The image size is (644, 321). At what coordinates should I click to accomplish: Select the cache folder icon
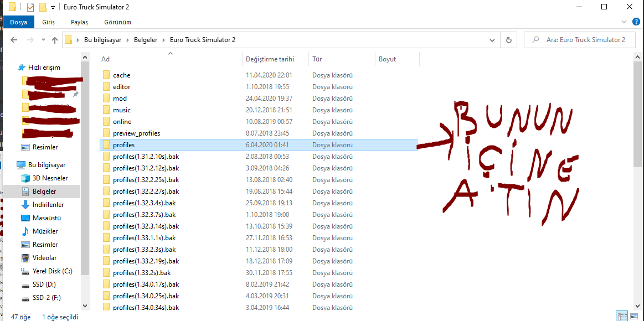pos(106,75)
